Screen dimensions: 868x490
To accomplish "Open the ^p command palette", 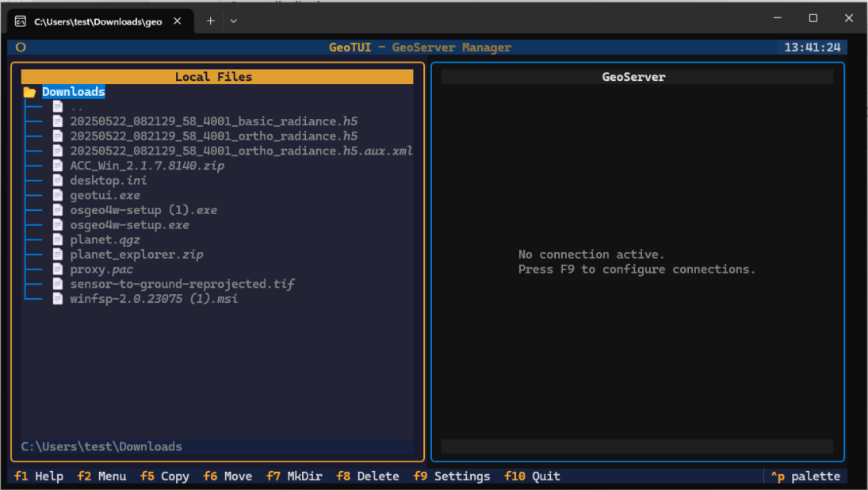I will pos(805,477).
